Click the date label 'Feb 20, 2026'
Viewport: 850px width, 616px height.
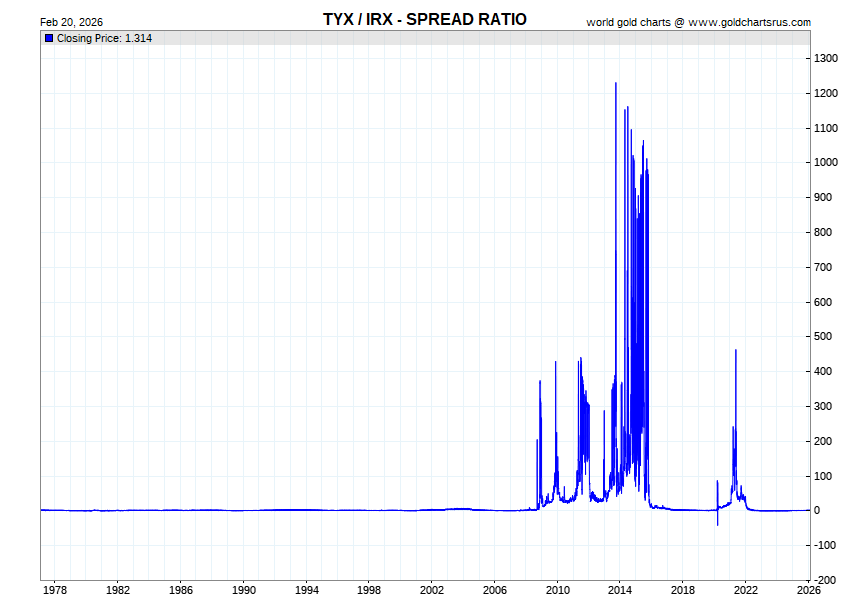(x=72, y=22)
